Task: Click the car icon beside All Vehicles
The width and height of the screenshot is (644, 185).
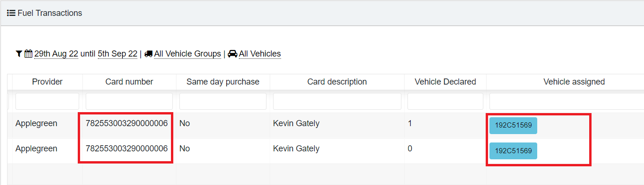Action: 232,54
